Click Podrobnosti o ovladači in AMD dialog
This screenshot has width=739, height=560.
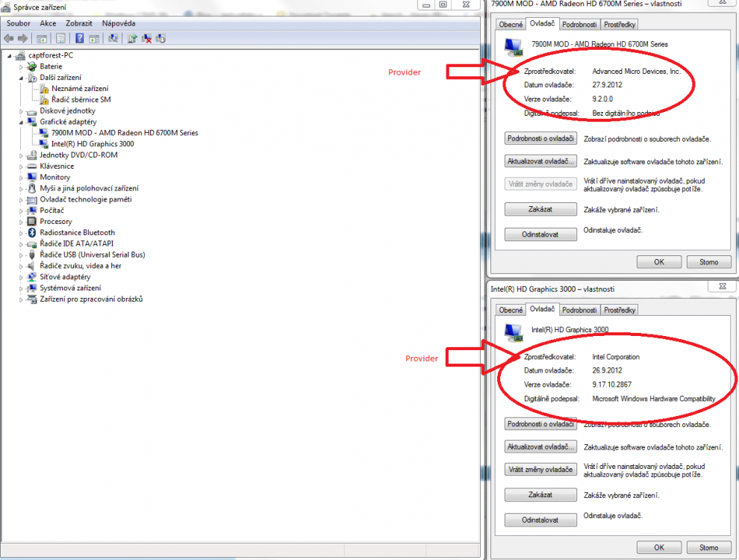[x=540, y=139]
